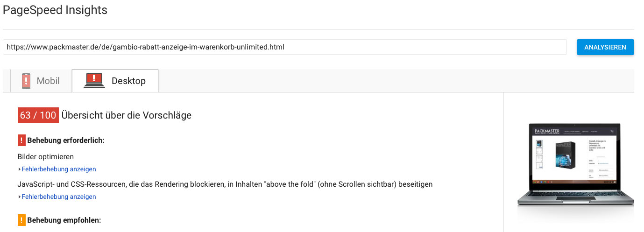The height and width of the screenshot is (232, 644).
Task: Click orange exclamation icon beside 'Behebung empfohlen'
Action: pos(21,220)
